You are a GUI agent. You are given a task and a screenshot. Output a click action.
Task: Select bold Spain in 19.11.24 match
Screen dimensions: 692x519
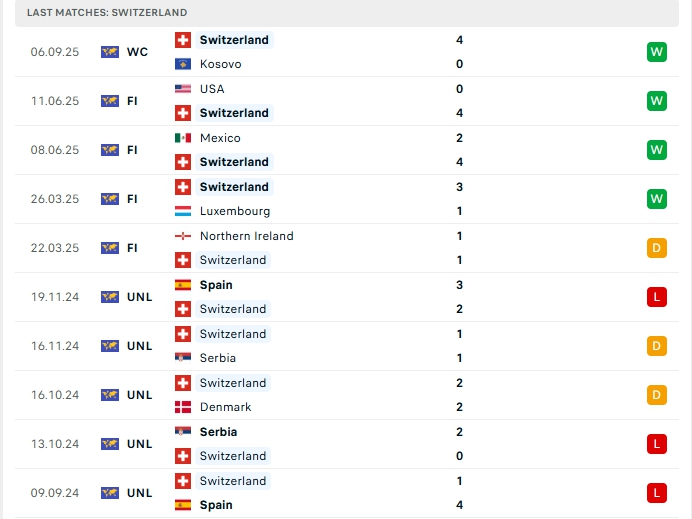point(216,285)
